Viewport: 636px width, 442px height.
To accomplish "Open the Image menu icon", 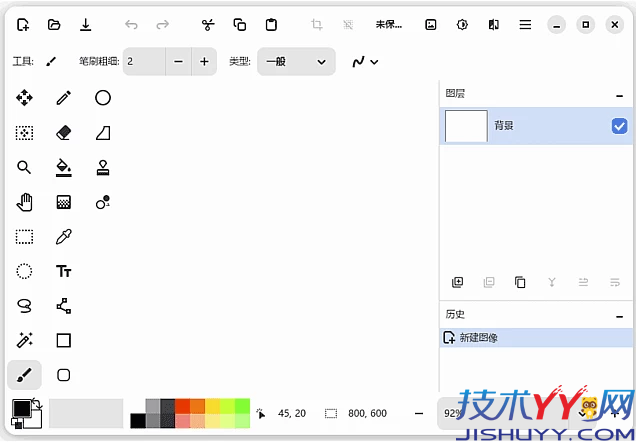I will coord(430,25).
